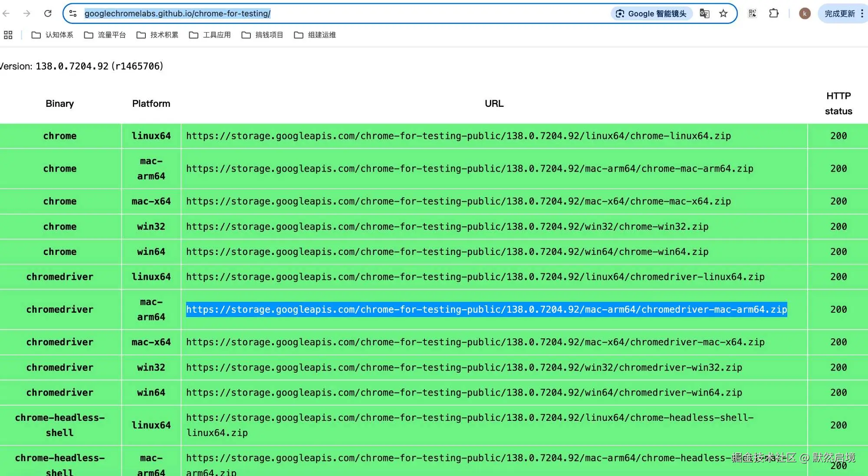Click the browser back arrow
Screen dimensions: 868x476
click(6, 13)
